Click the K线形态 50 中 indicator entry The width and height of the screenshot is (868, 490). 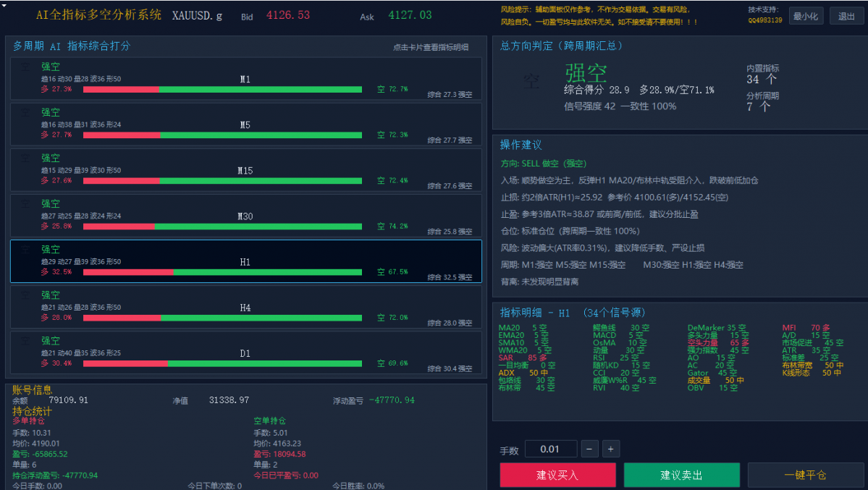(812, 373)
